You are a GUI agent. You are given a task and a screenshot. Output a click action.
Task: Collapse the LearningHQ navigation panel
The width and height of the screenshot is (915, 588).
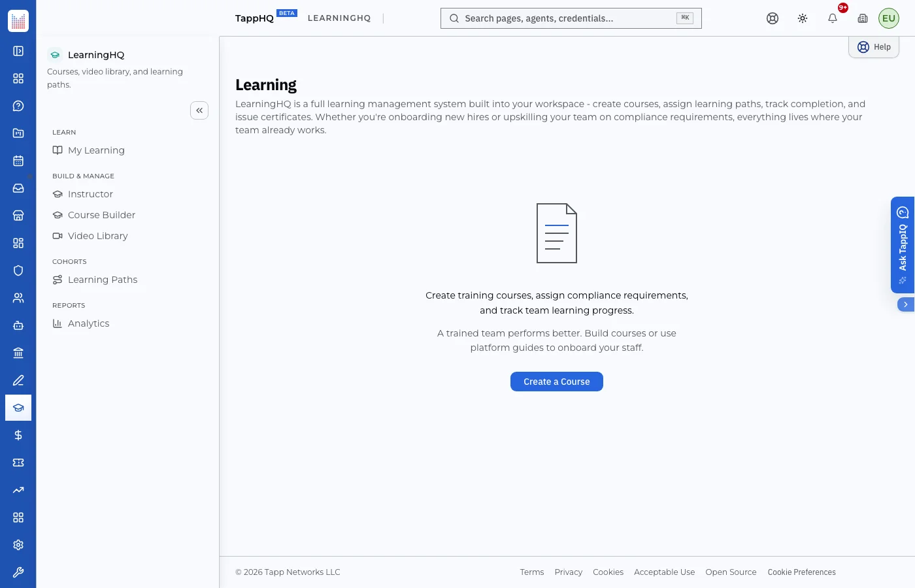(199, 110)
